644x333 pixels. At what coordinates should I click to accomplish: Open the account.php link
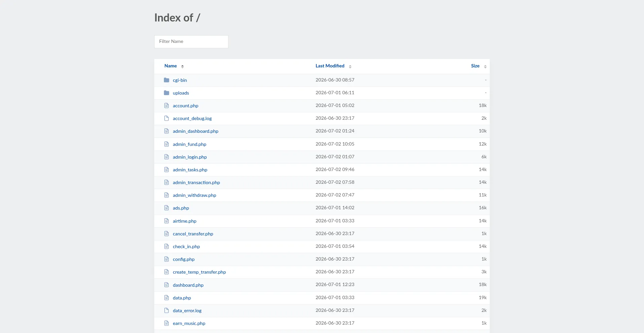click(x=185, y=106)
